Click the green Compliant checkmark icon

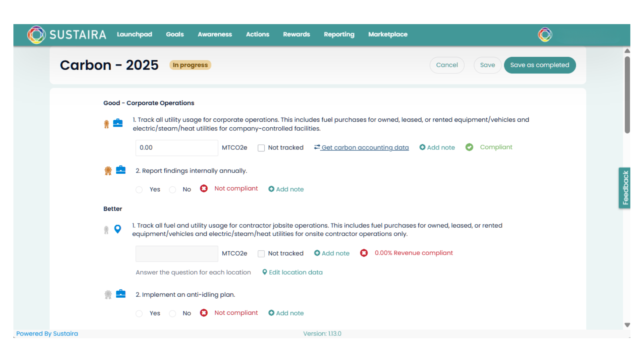tap(469, 147)
